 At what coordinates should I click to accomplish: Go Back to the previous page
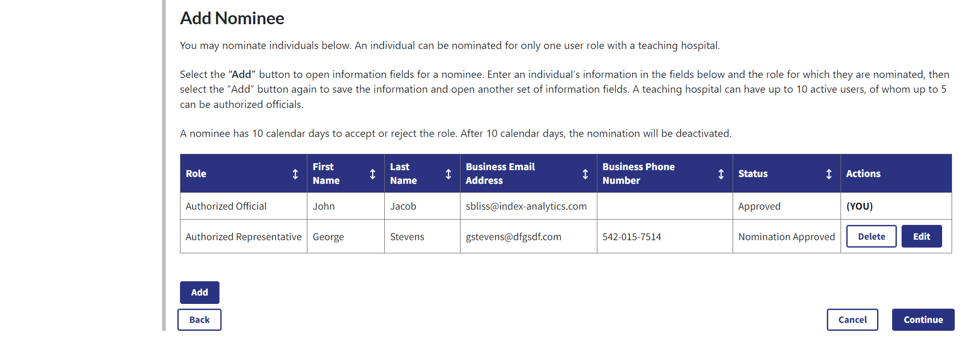click(199, 320)
